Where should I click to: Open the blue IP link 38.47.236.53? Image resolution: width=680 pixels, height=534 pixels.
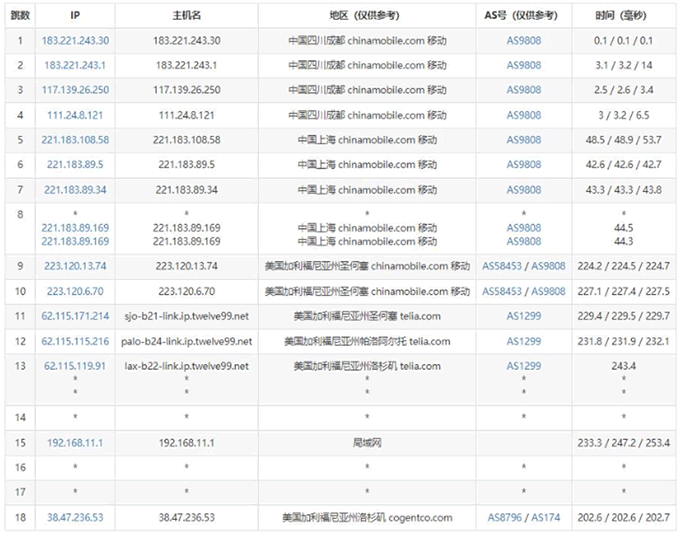[76, 518]
